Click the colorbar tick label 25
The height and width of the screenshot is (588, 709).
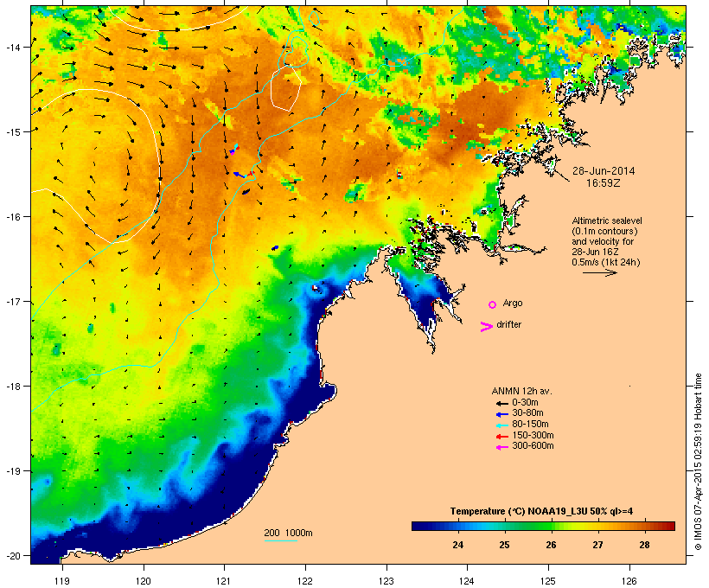click(x=504, y=545)
